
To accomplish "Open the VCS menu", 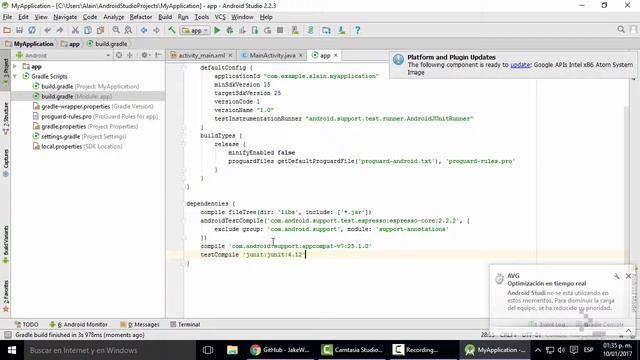I will (220, 17).
